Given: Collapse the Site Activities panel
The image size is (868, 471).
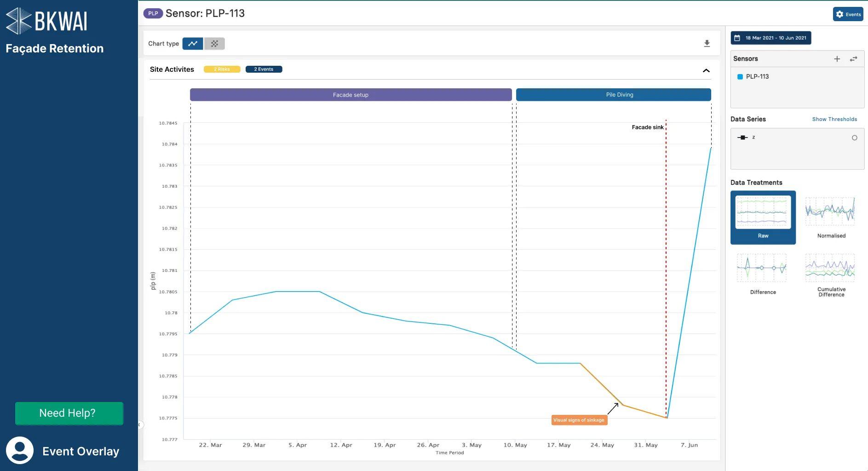Looking at the screenshot, I should coord(706,70).
